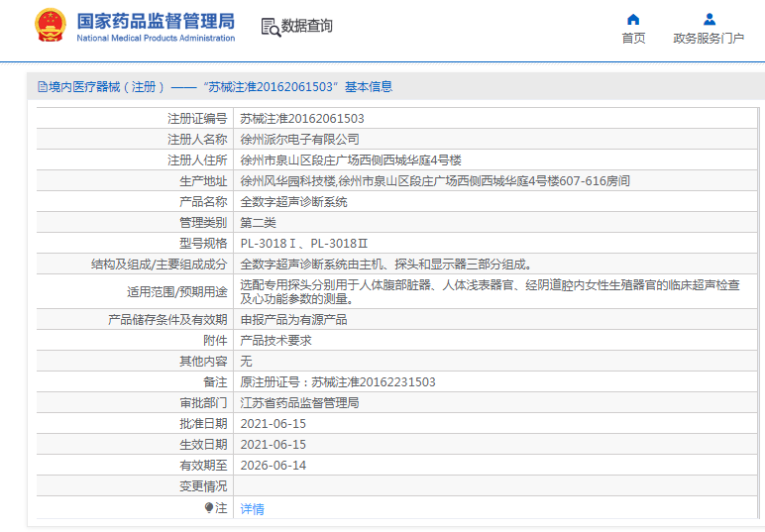Click the user icon above 政务服务门户
This screenshot has height=532, width=765.
pyautogui.click(x=709, y=19)
